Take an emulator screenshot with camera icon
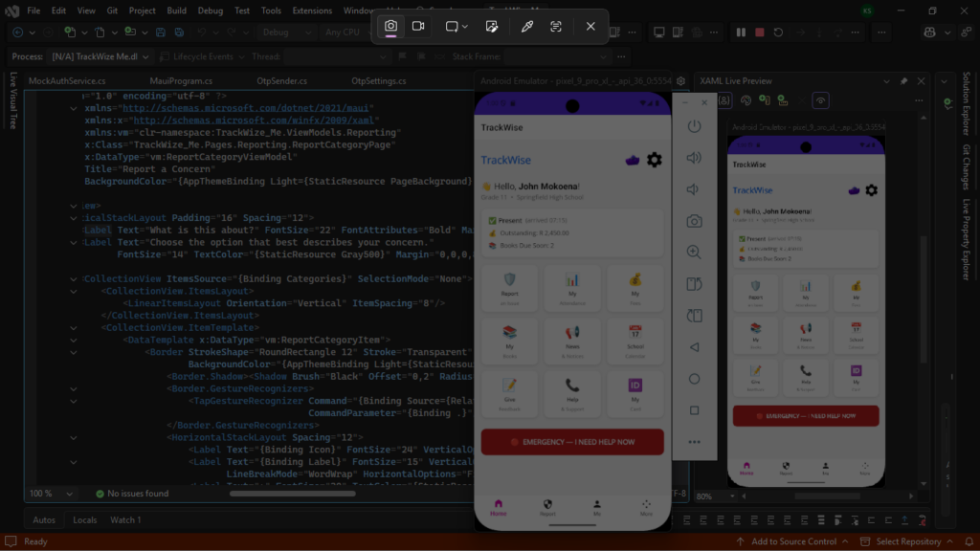980x551 pixels. point(694,221)
